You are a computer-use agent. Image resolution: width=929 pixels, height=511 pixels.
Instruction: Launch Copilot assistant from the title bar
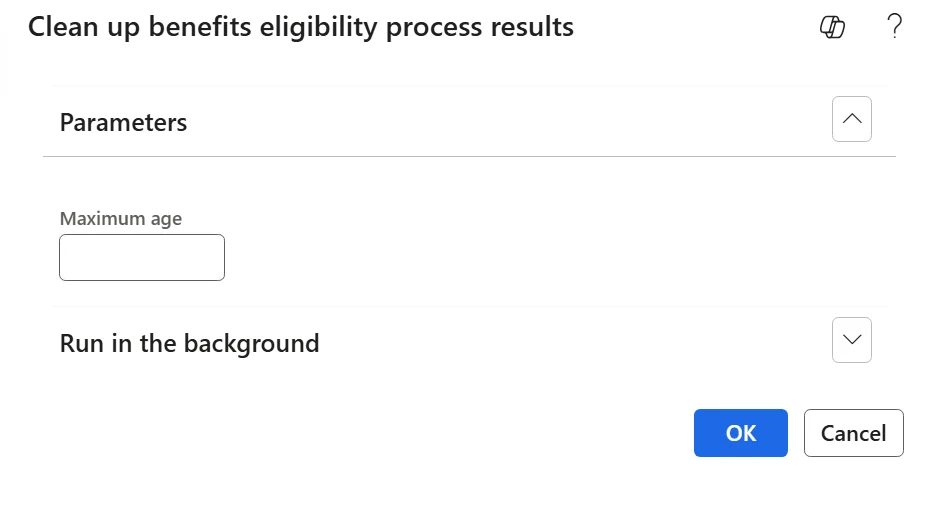point(832,27)
